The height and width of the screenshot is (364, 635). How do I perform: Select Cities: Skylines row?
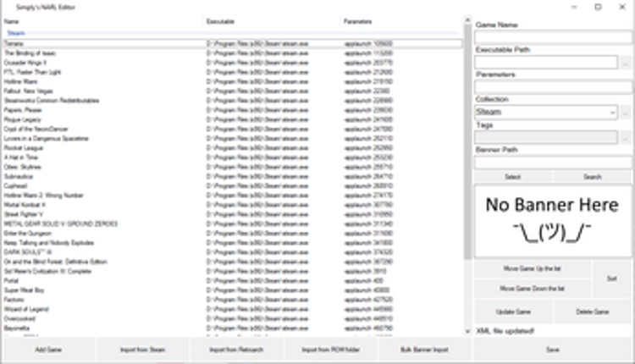pyautogui.click(x=232, y=167)
